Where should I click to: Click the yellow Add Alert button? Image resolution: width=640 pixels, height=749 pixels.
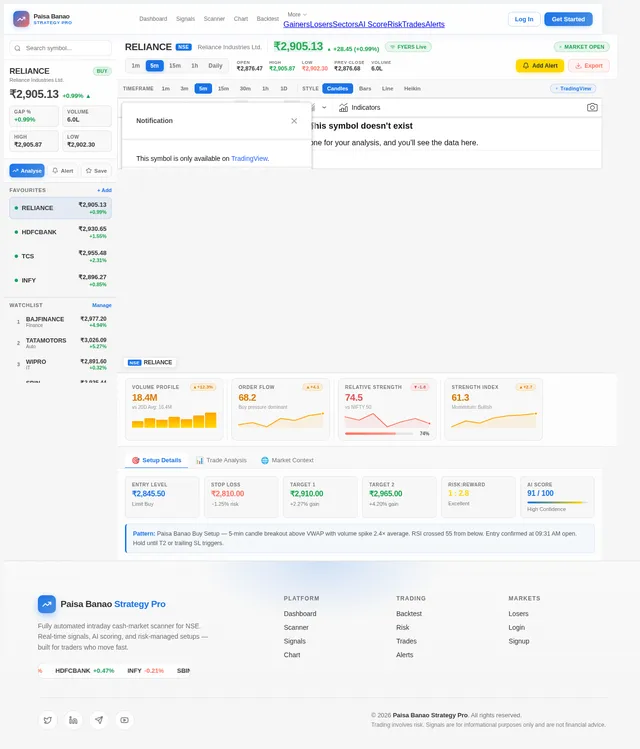coord(540,65)
